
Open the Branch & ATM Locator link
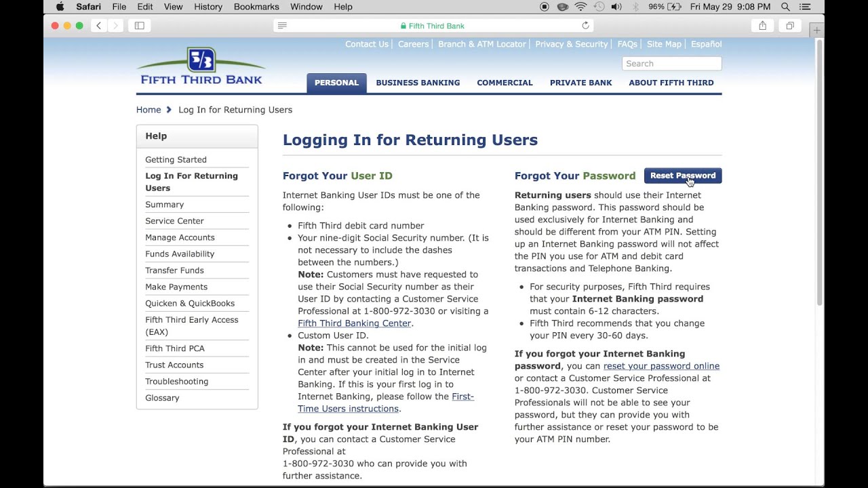482,44
